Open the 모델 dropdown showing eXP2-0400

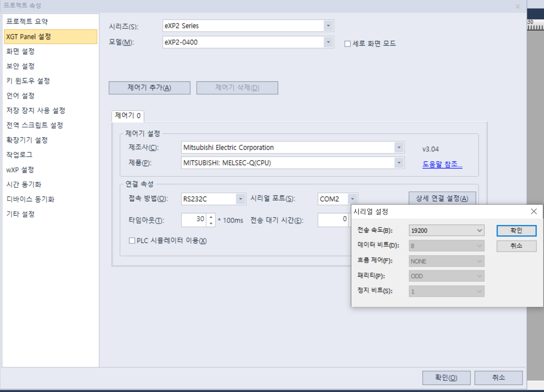328,42
